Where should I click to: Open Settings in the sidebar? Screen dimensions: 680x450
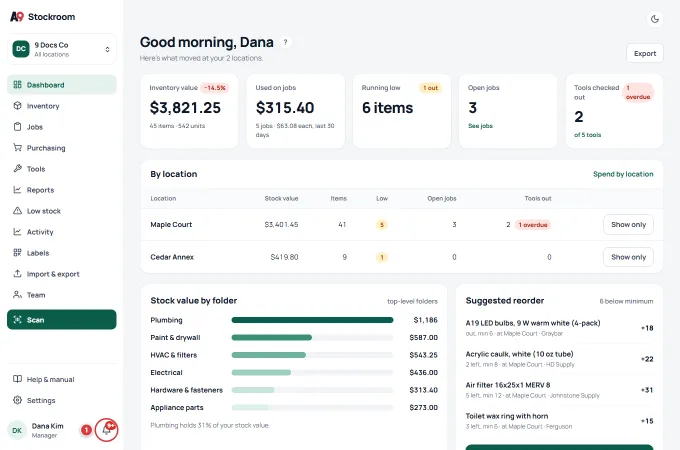click(x=62, y=400)
